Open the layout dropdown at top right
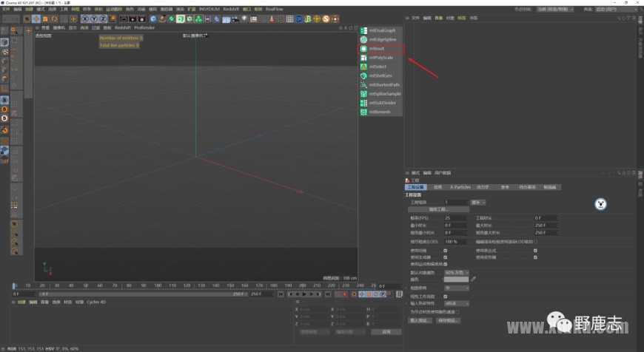644x352 pixels. click(x=616, y=9)
